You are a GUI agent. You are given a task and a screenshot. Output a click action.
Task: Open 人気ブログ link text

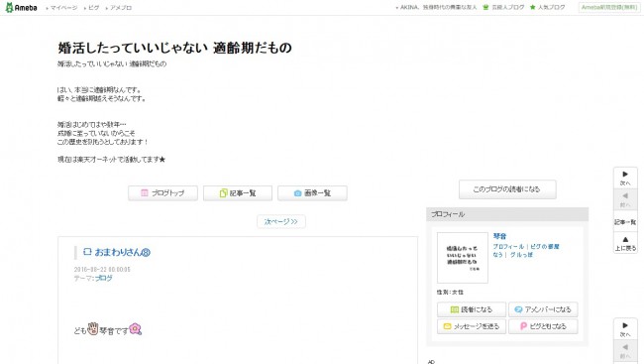(x=552, y=7)
